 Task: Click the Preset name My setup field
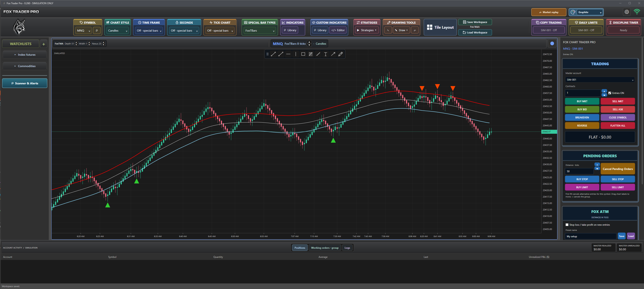pyautogui.click(x=590, y=236)
